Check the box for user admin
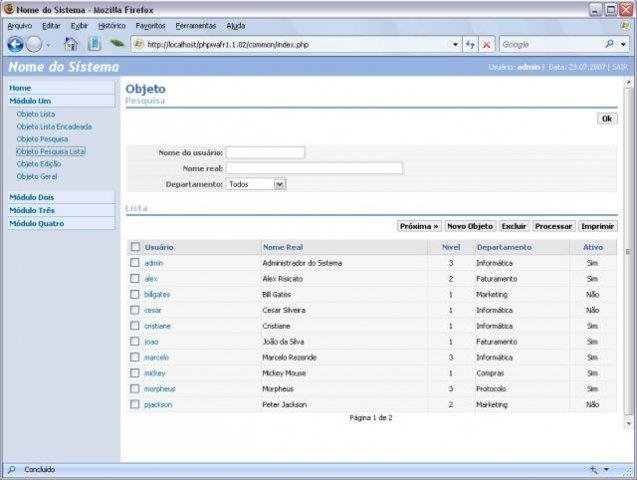The width and height of the screenshot is (637, 480). click(x=135, y=263)
